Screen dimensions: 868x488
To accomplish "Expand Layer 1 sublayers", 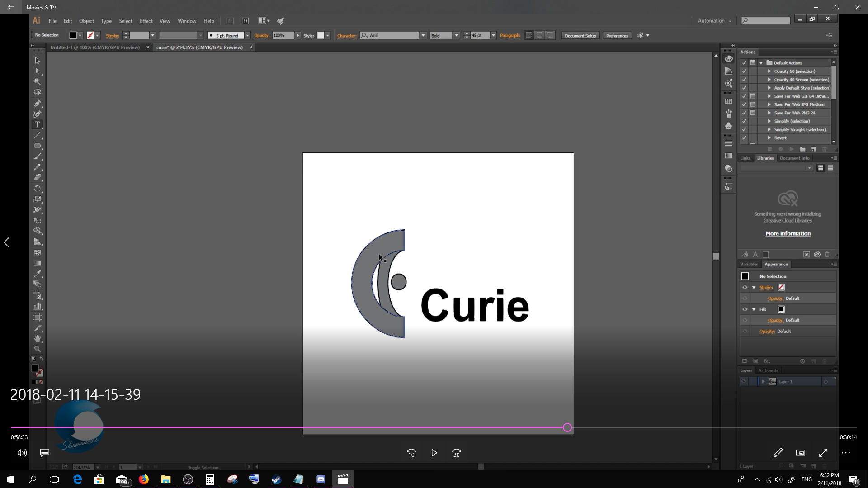I will click(x=764, y=382).
